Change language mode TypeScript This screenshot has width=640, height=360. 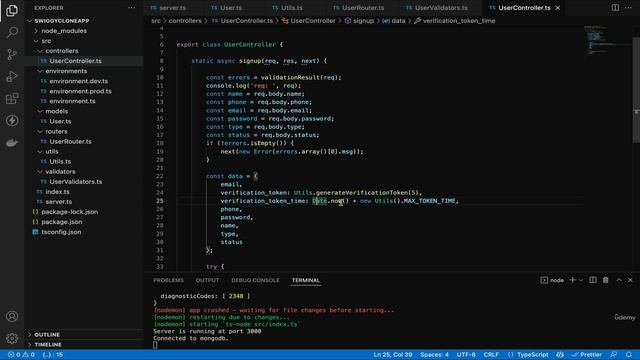coord(532,355)
